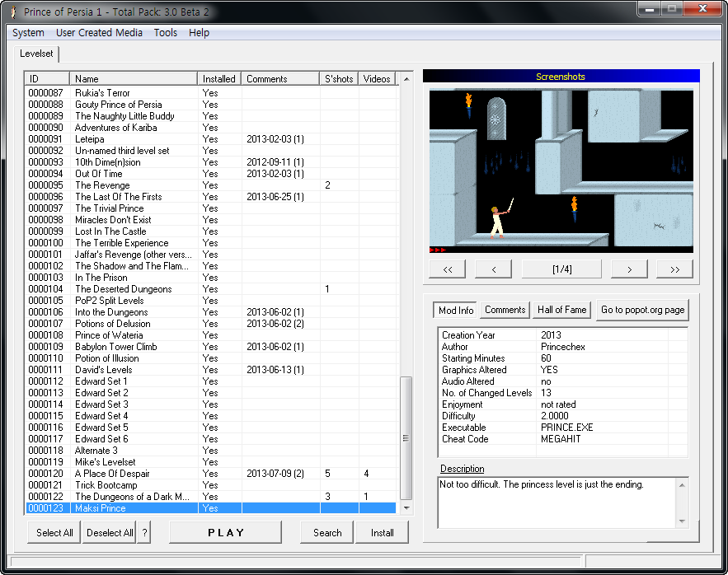Select "Miracles Don't Exist" row
Viewport: 728px width, 575px height.
click(211, 220)
